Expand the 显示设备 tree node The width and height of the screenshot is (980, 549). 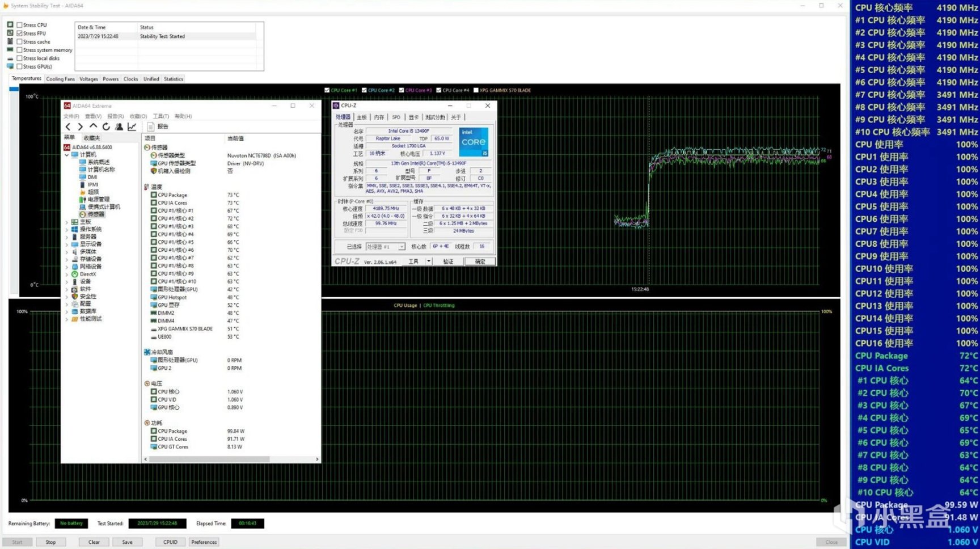pyautogui.click(x=67, y=244)
